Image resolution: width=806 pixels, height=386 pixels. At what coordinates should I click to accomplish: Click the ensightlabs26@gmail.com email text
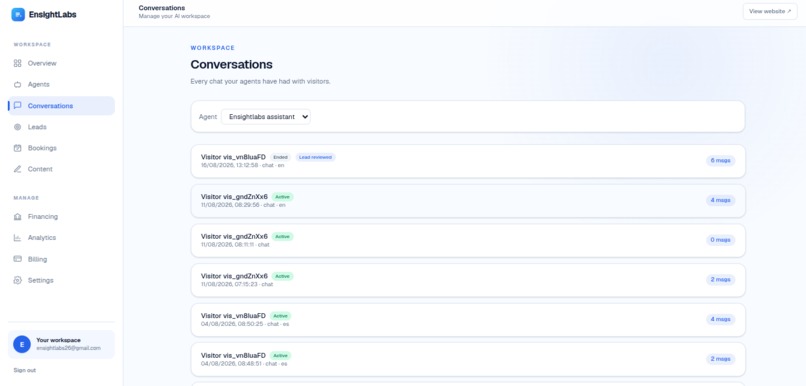68,348
